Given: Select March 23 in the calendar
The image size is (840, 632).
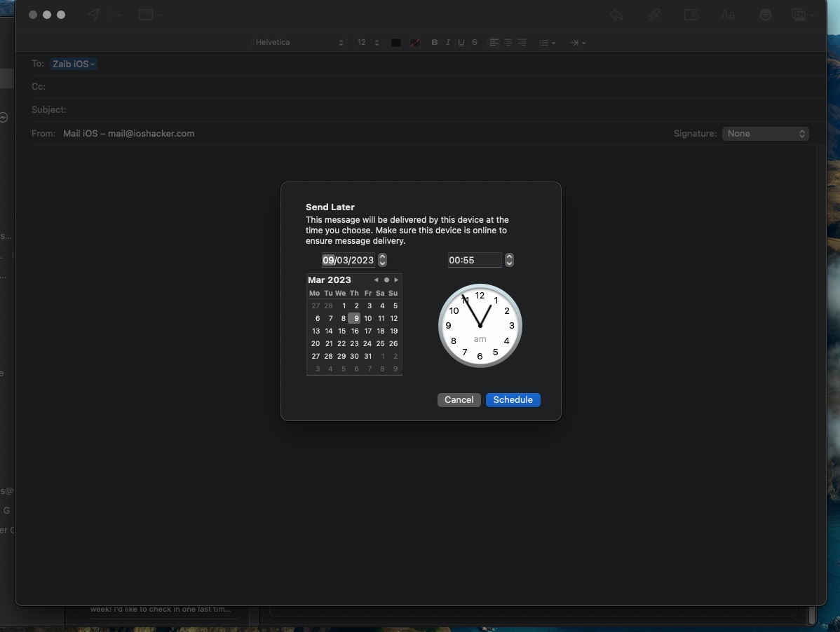Looking at the screenshot, I should [355, 343].
